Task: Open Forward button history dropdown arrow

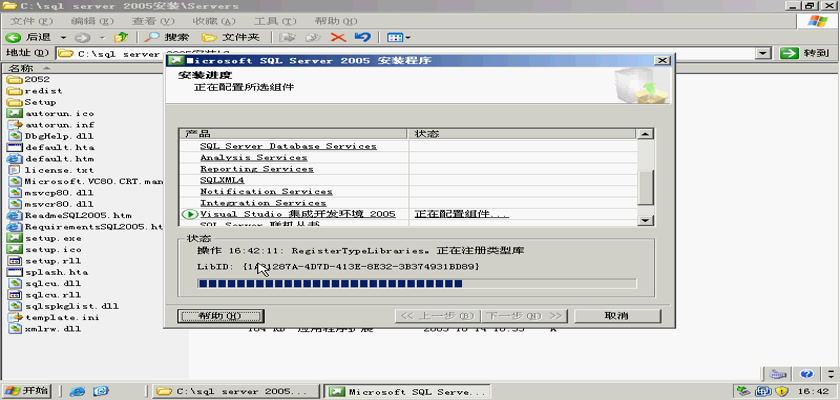Action: (102, 37)
